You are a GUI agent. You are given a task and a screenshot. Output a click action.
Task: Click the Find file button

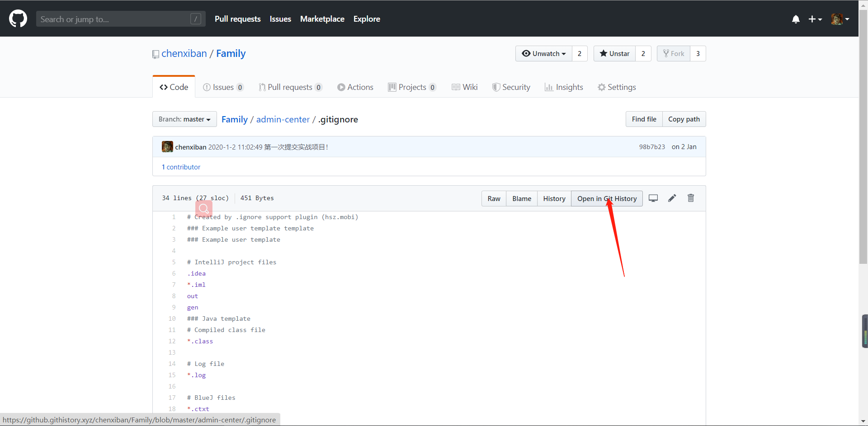point(644,119)
